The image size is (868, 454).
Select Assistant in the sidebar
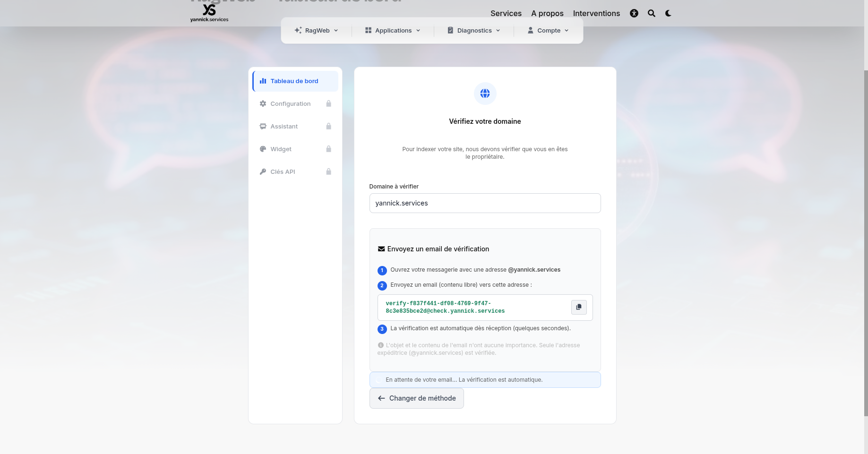295,126
